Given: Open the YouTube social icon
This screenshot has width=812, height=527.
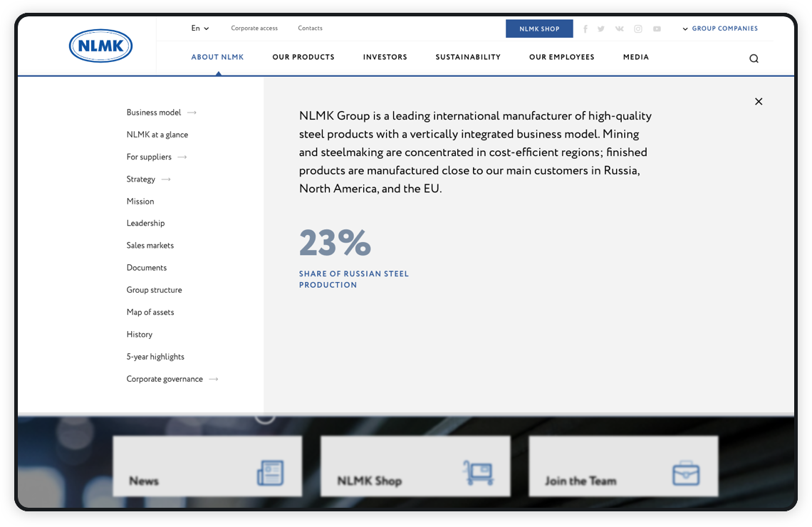Looking at the screenshot, I should [657, 29].
